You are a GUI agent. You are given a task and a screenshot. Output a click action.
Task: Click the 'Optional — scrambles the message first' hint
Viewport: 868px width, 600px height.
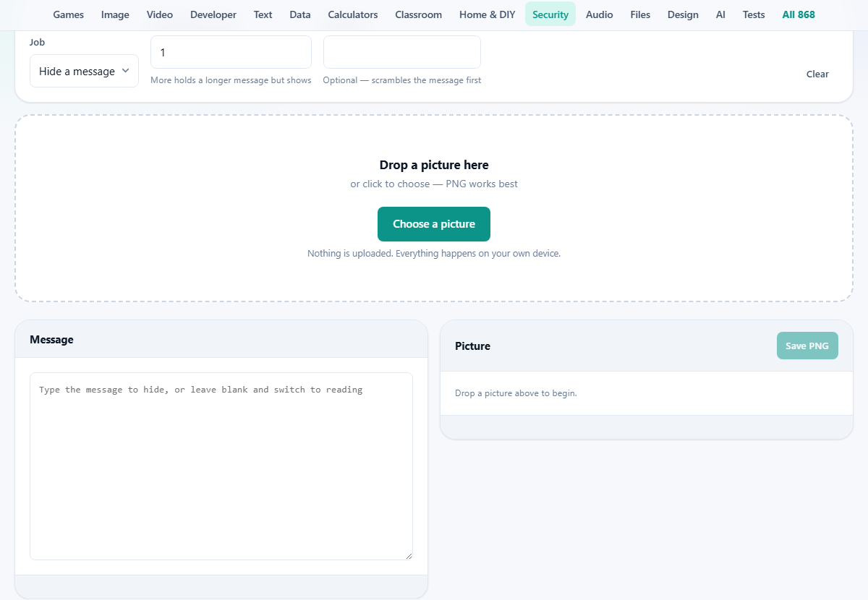(x=402, y=80)
